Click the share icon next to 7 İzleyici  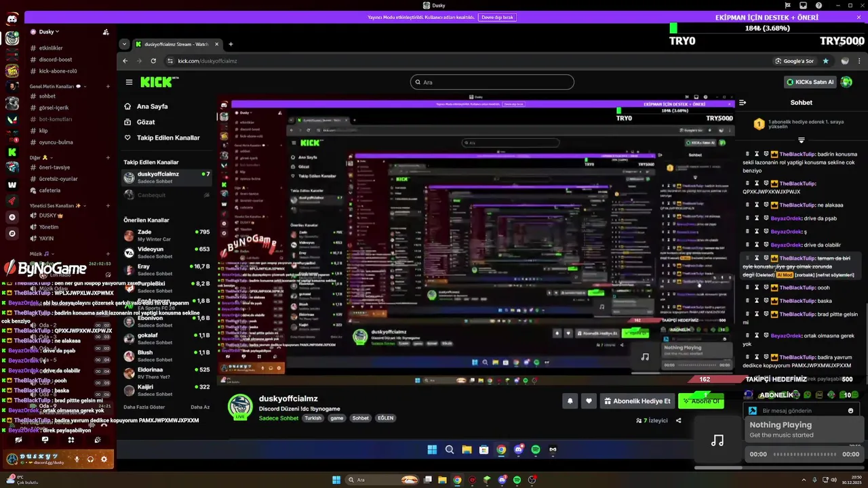tap(678, 420)
